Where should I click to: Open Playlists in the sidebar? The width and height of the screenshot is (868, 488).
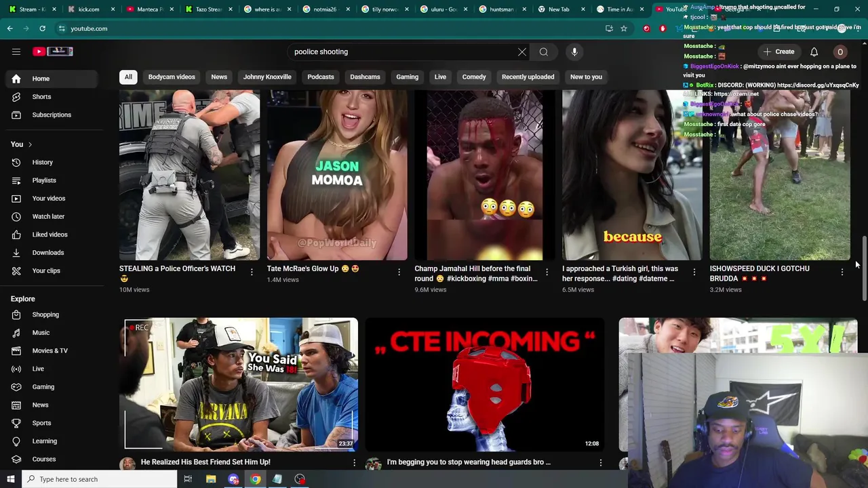tap(52, 180)
